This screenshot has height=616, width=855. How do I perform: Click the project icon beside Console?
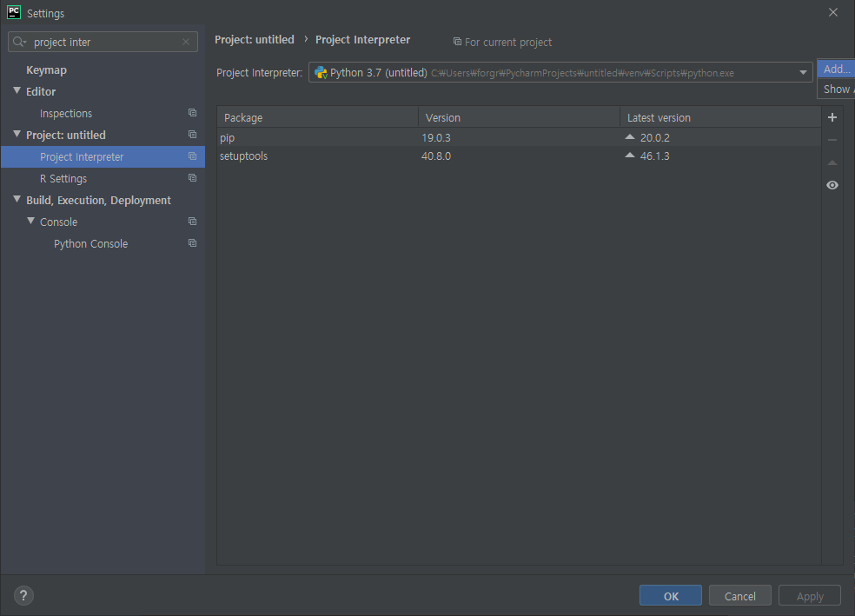pos(193,222)
